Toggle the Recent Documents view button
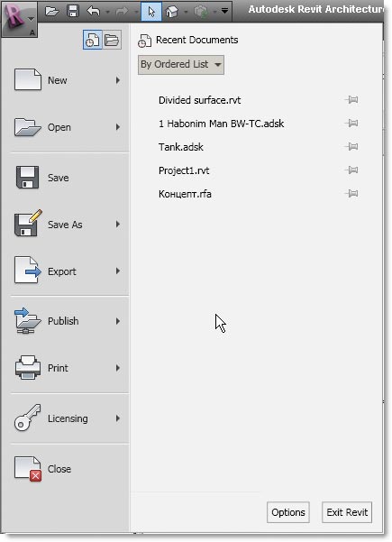This screenshot has width=392, height=542. [93, 40]
